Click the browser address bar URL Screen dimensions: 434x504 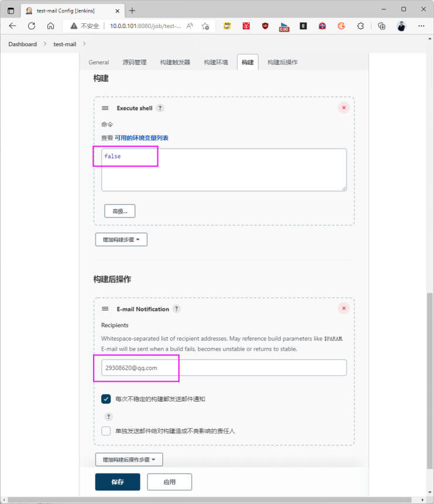(145, 26)
